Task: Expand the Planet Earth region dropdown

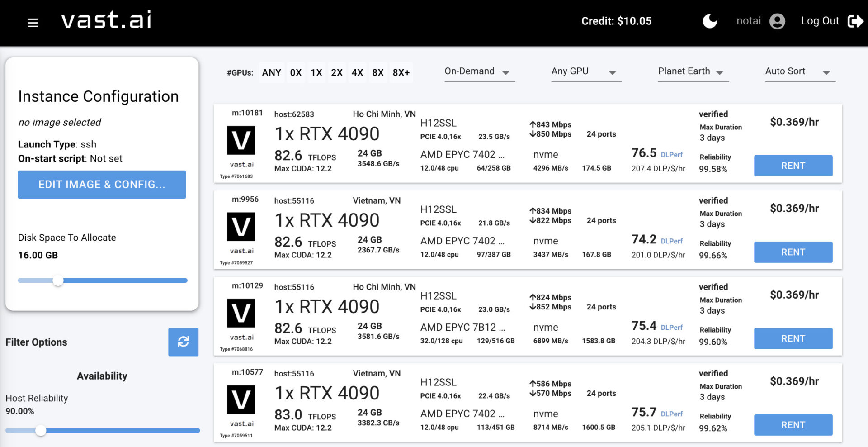Action: pos(693,72)
